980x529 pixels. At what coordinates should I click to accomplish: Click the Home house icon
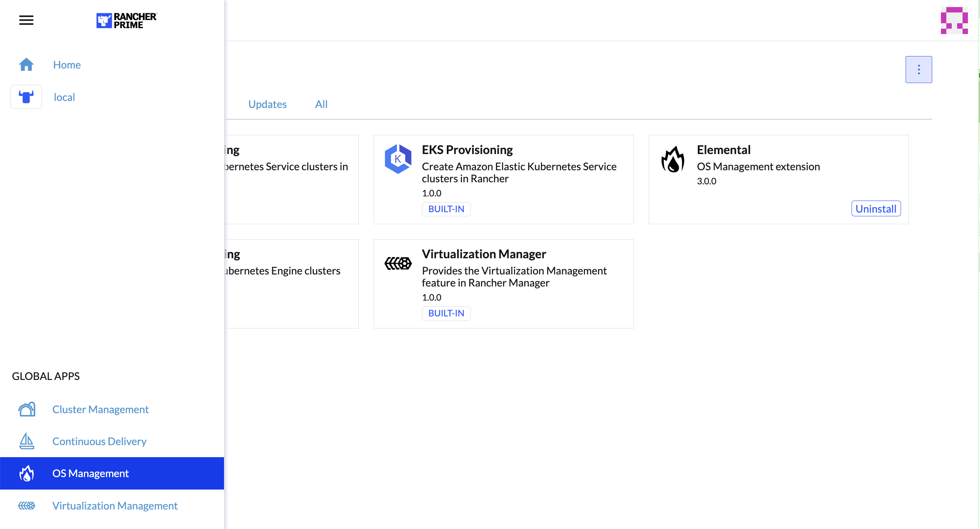26,65
